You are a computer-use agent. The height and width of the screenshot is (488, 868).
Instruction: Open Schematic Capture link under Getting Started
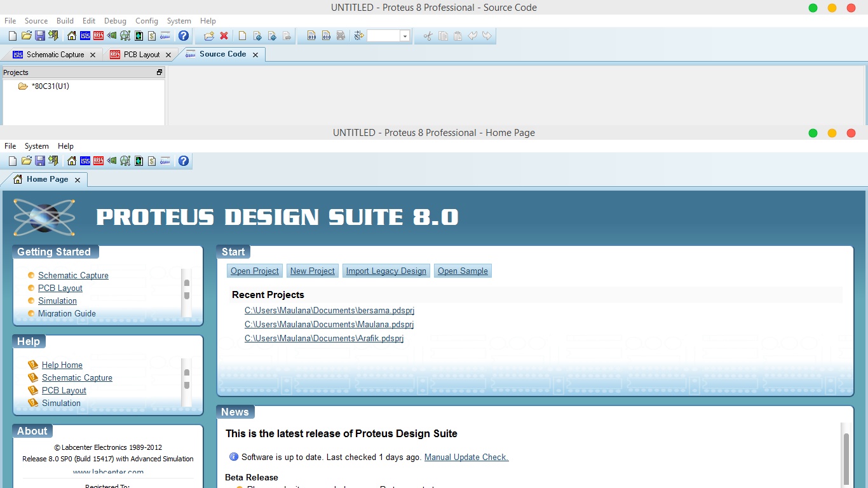pyautogui.click(x=73, y=275)
